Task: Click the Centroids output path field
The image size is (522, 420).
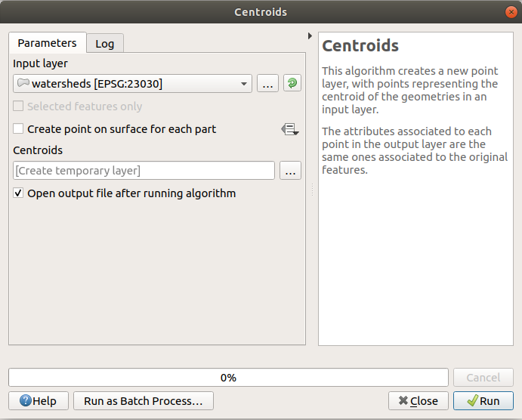Action: tap(144, 171)
